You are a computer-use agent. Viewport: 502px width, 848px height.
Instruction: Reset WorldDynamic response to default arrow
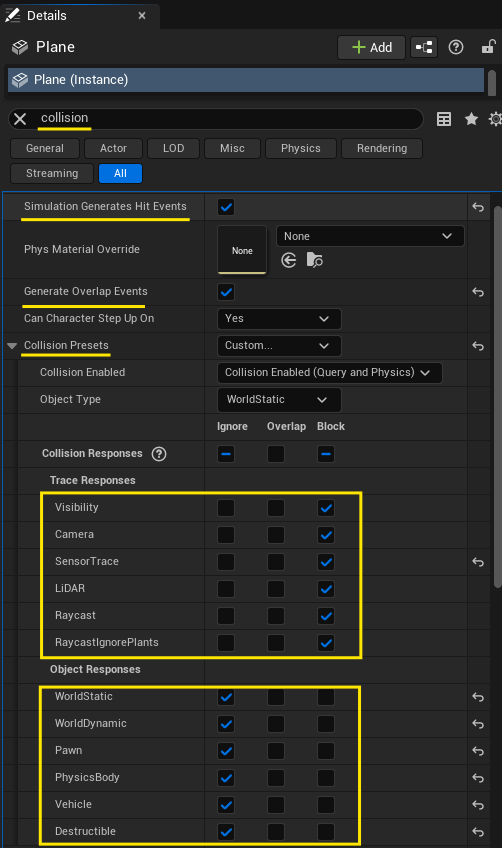click(x=478, y=724)
